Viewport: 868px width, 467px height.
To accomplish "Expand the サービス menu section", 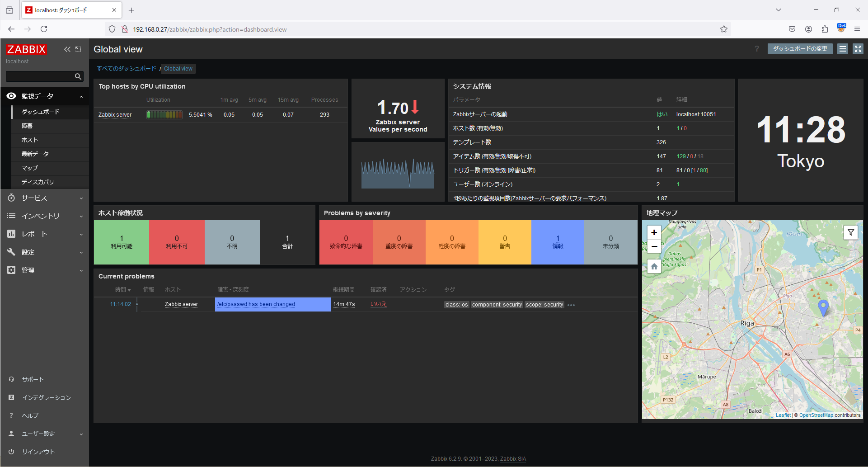I will [x=45, y=198].
